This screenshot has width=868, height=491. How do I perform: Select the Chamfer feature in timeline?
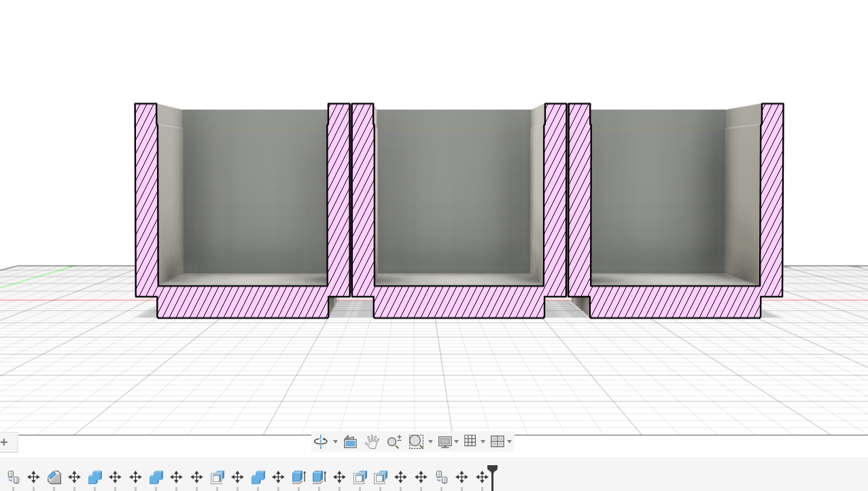click(54, 477)
